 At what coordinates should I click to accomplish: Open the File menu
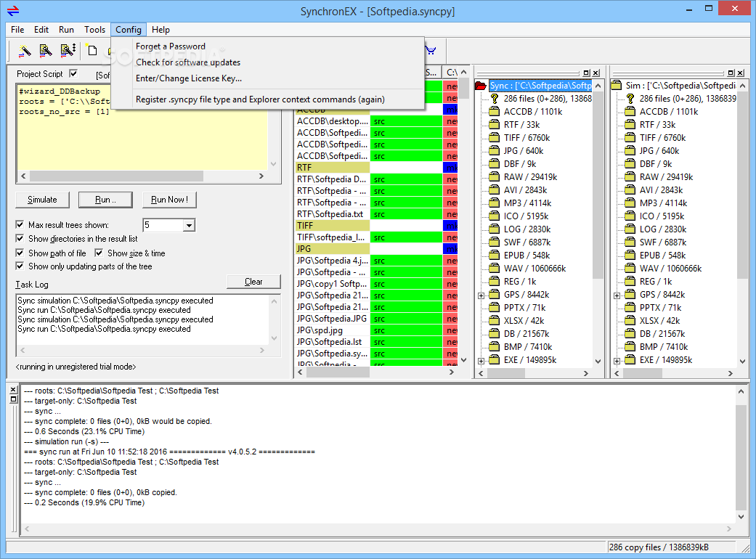[17, 29]
